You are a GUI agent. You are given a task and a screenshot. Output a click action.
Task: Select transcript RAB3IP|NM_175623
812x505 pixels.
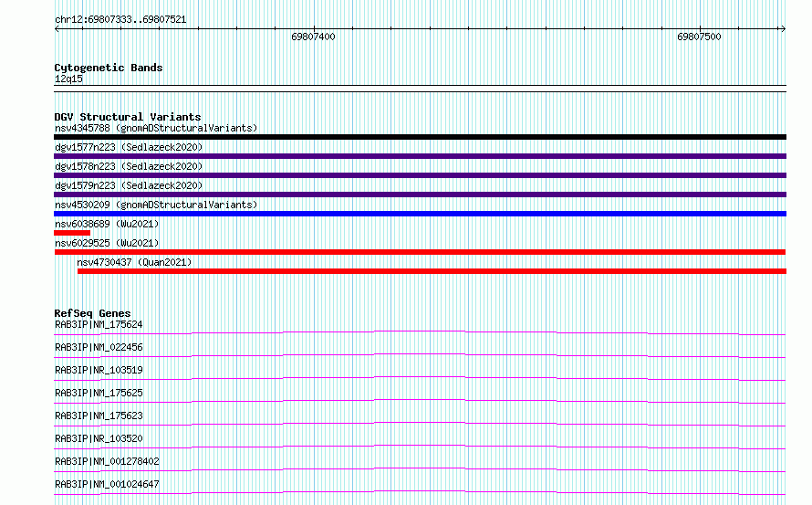coord(99,416)
